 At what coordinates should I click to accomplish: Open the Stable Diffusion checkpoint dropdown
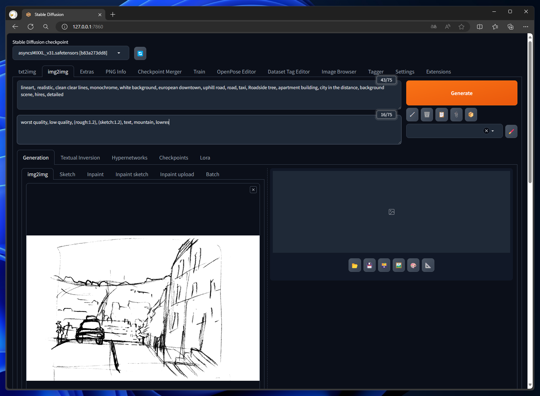coord(71,53)
